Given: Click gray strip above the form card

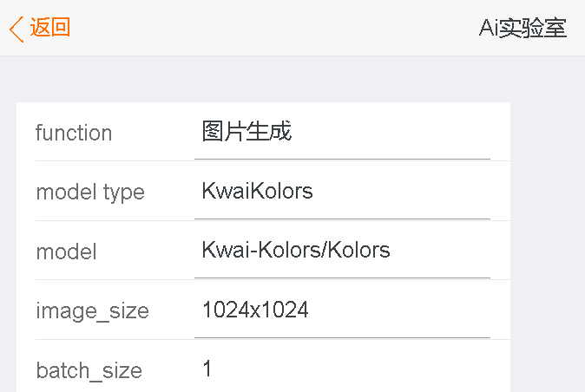Looking at the screenshot, I should tap(260, 80).
